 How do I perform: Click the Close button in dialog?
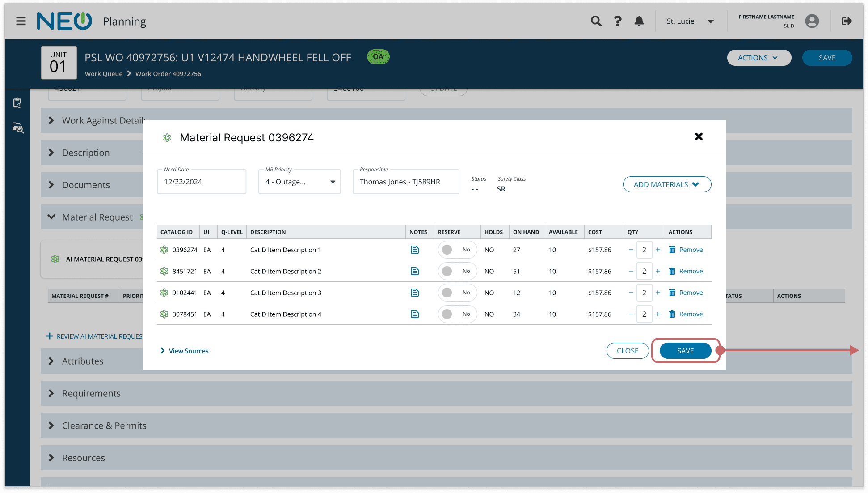(x=628, y=351)
